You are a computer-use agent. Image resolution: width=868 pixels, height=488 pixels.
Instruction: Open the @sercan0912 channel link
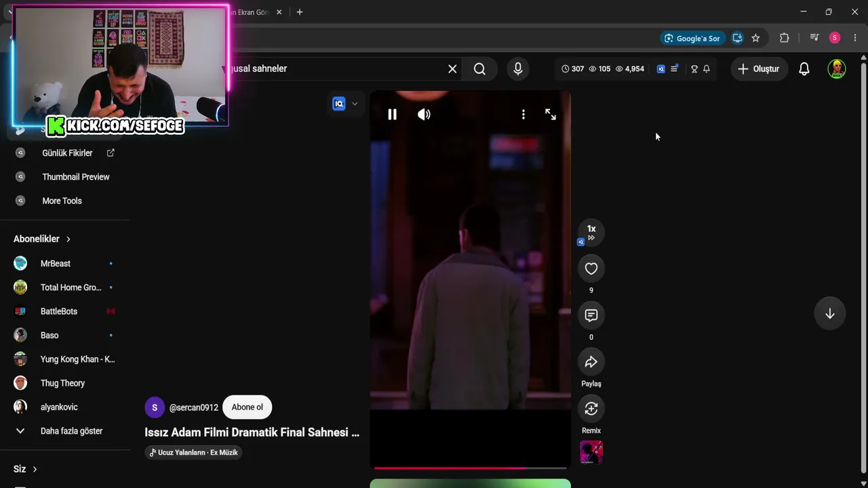[194, 407]
